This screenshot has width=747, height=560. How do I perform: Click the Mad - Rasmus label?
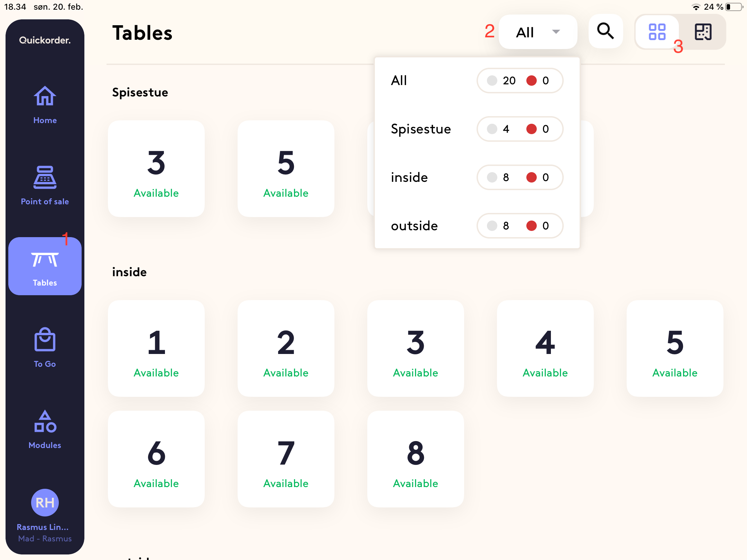pos(45,539)
